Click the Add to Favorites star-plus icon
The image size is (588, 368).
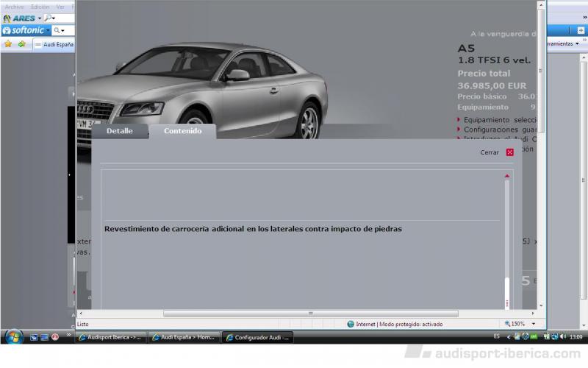click(x=22, y=44)
